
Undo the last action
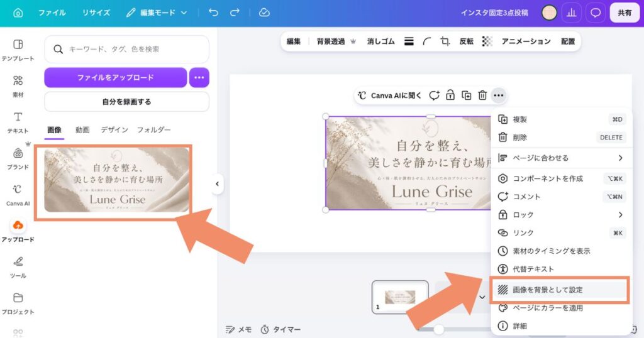[x=213, y=13]
